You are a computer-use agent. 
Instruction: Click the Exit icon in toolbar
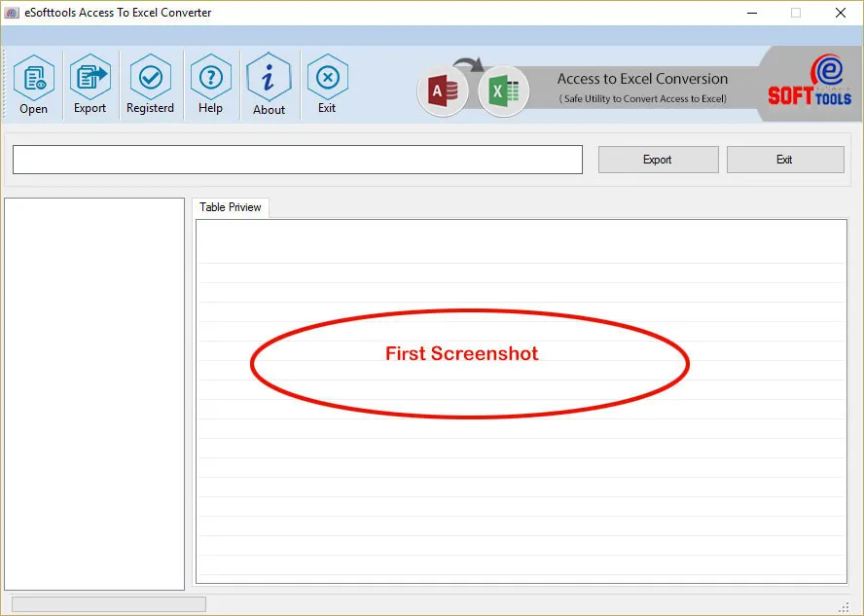point(327,85)
